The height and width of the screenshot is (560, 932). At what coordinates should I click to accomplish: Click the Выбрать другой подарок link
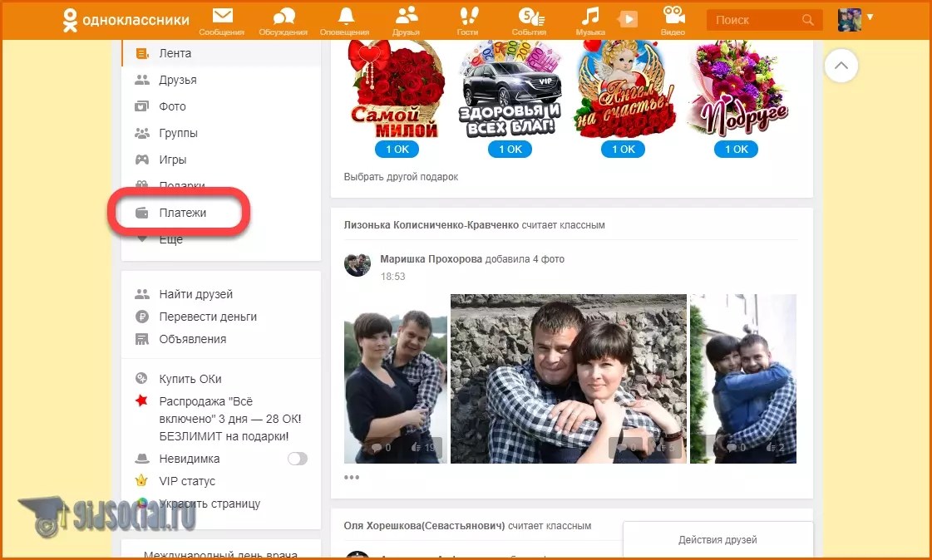coord(401,177)
